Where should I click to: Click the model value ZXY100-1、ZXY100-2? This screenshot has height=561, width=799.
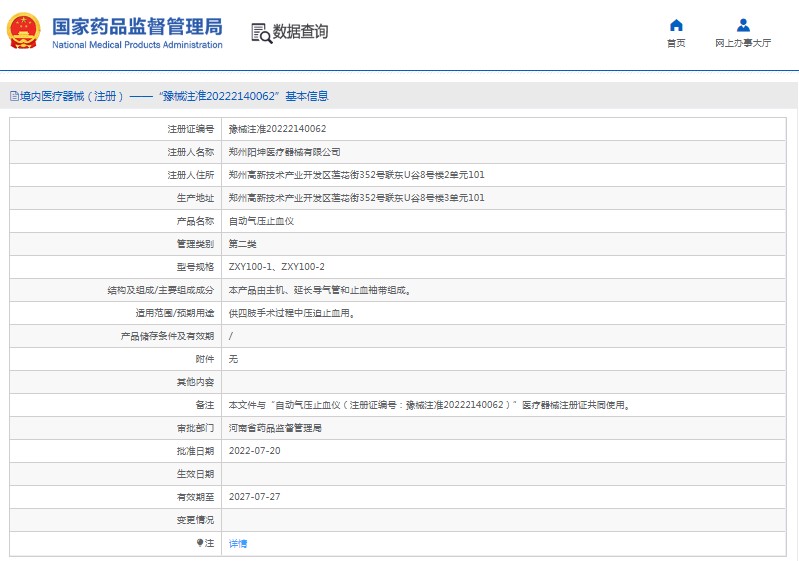click(276, 267)
